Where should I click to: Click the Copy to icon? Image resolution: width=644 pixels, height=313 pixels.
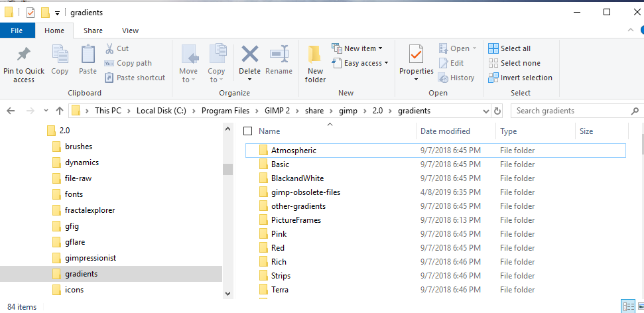pyautogui.click(x=218, y=54)
